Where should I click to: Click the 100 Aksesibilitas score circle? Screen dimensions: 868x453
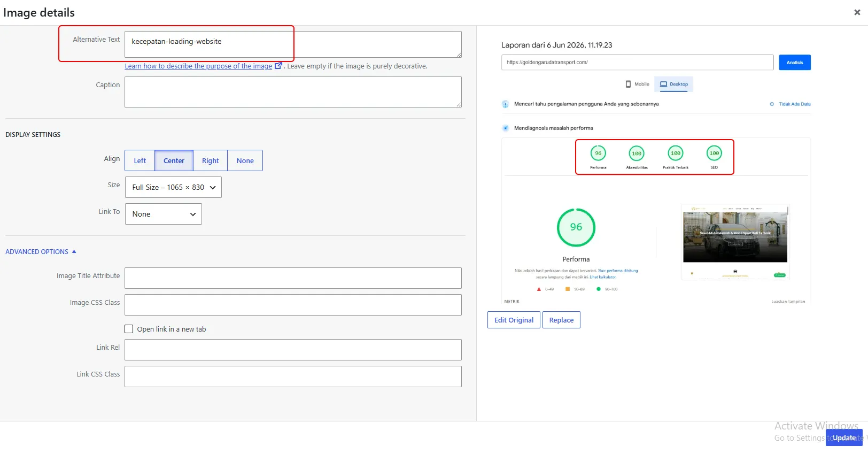click(x=637, y=153)
